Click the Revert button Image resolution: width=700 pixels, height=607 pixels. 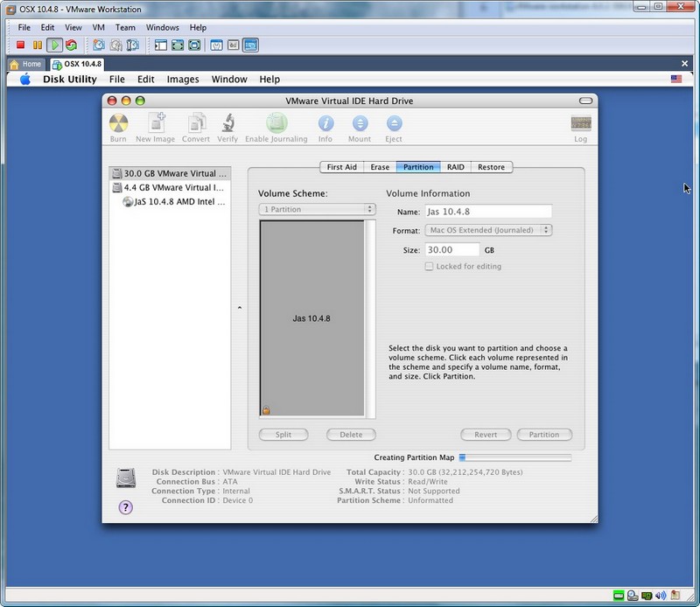tap(486, 435)
